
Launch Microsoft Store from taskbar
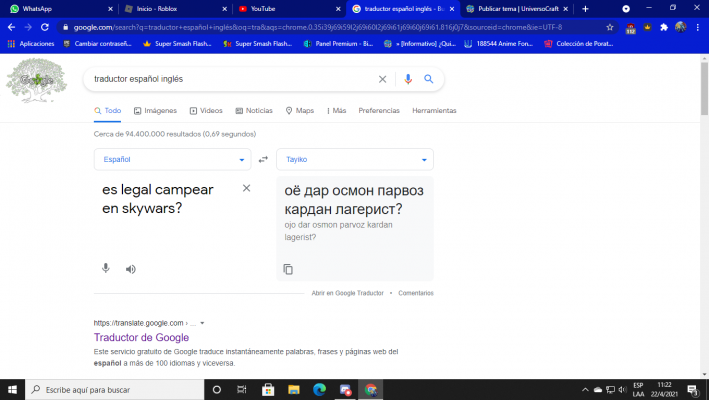[x=268, y=390]
